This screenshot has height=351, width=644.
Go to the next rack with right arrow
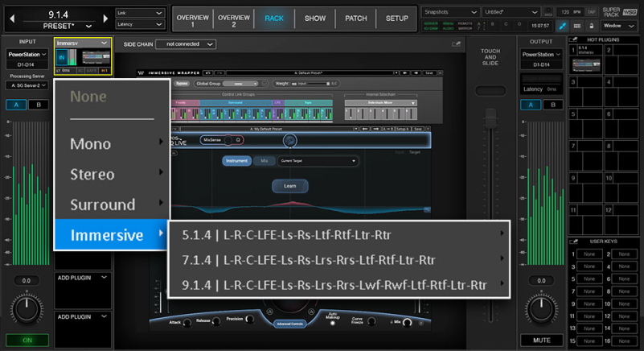(x=105, y=19)
